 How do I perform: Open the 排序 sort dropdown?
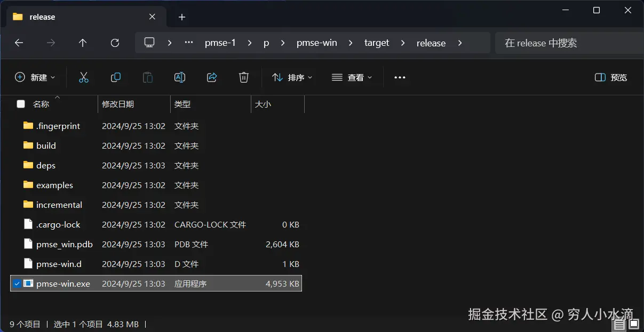point(292,77)
